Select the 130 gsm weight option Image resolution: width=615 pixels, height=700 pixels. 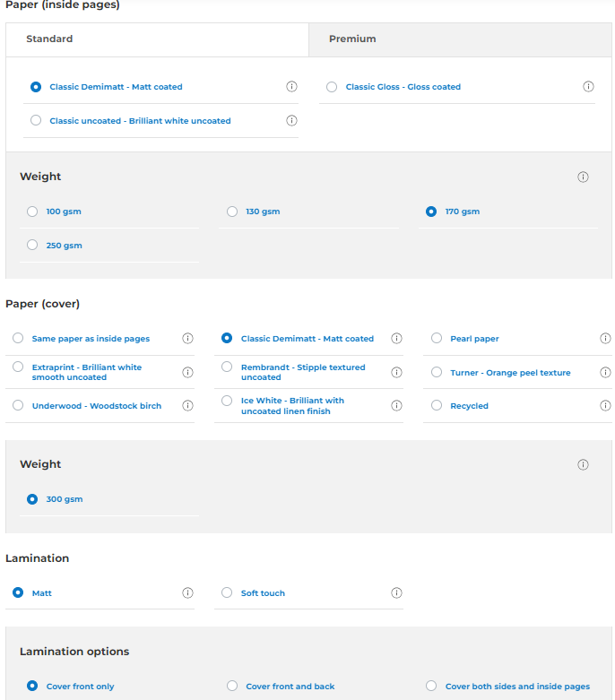point(232,212)
